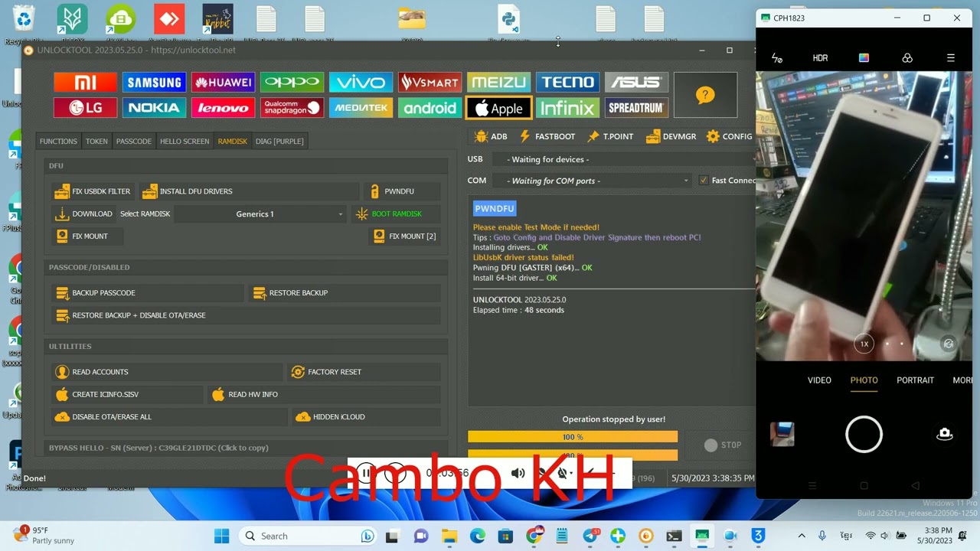Viewport: 980px width, 551px height.
Task: Select the vivo brand tile
Action: click(x=361, y=82)
